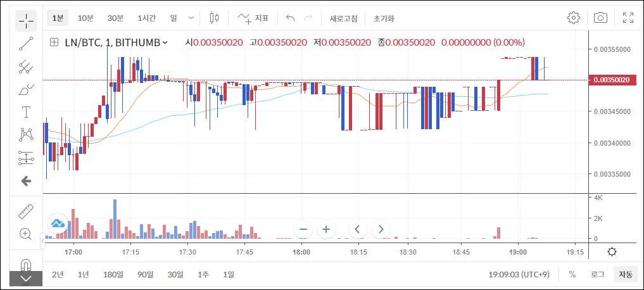644x290 pixels.
Task: Open the candlestick chart type selector
Action: pyautogui.click(x=214, y=18)
